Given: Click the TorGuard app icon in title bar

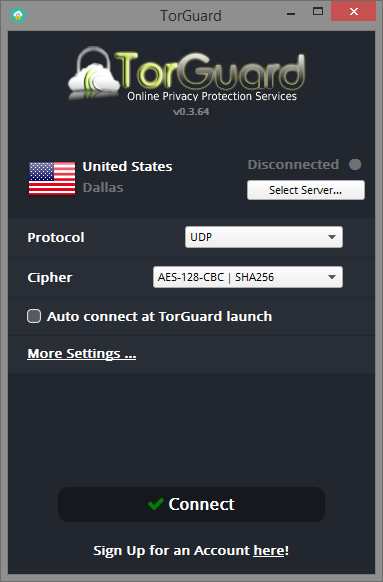Looking at the screenshot, I should coord(18,15).
